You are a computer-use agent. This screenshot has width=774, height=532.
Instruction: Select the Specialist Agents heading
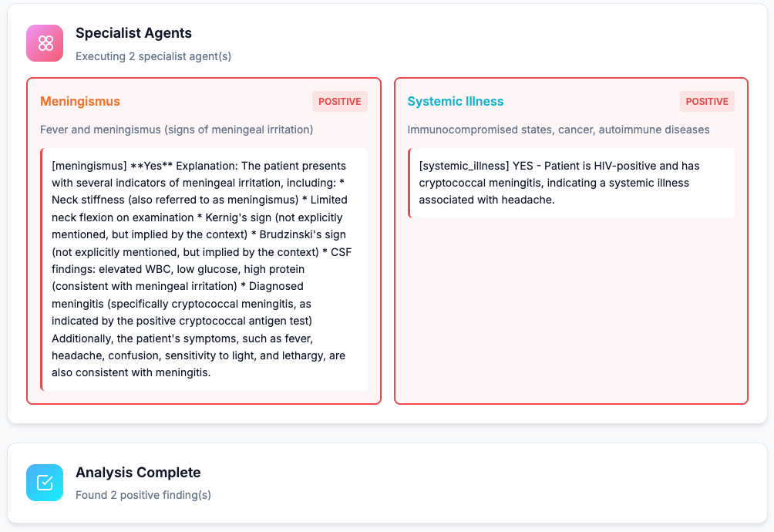[x=133, y=33]
